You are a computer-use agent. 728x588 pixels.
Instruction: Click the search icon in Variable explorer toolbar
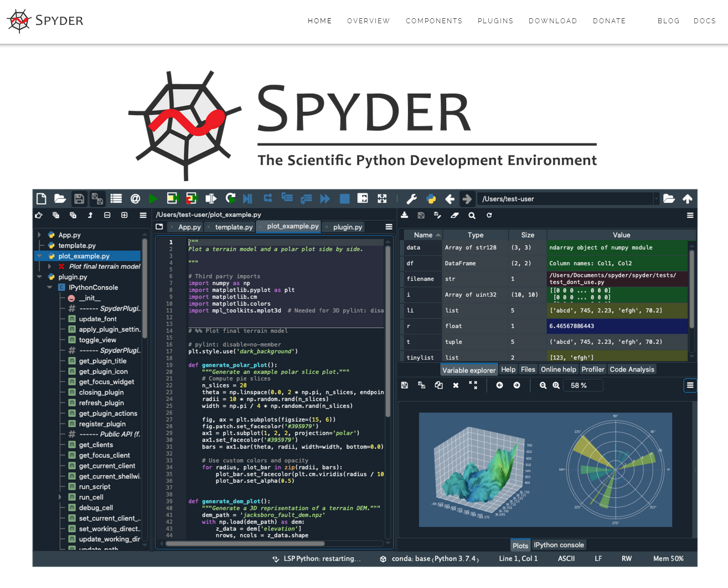click(472, 215)
